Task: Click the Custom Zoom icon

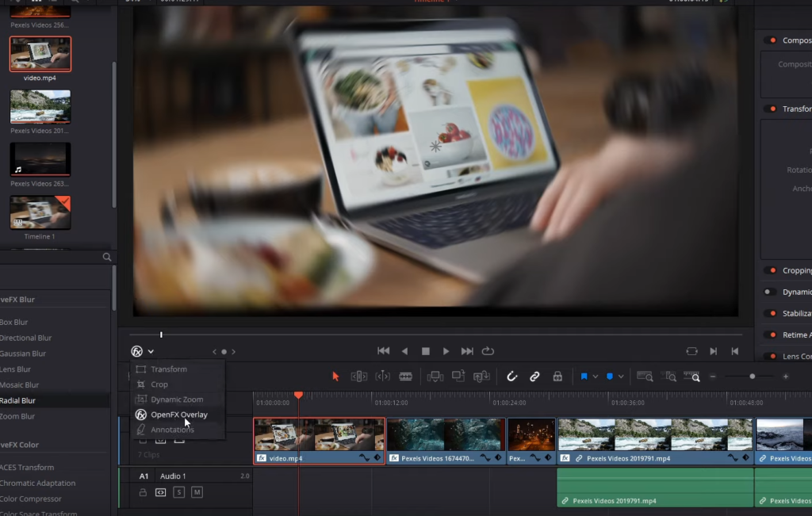Action: [x=691, y=376]
